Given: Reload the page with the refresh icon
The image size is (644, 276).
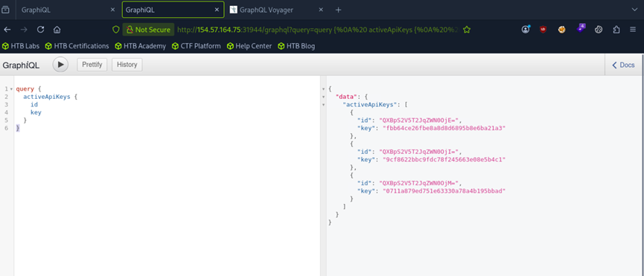Looking at the screenshot, I should coord(40,30).
